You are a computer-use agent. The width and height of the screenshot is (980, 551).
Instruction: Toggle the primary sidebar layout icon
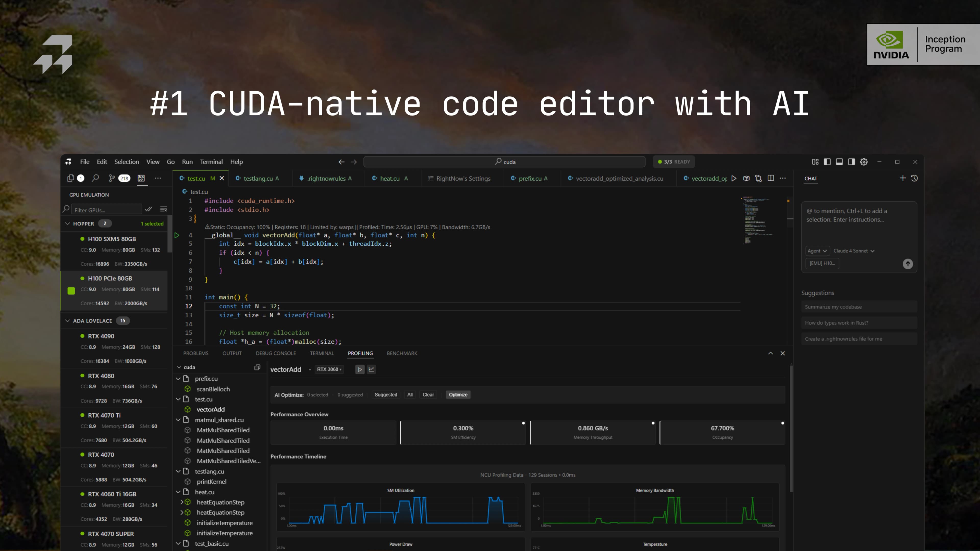pyautogui.click(x=827, y=162)
